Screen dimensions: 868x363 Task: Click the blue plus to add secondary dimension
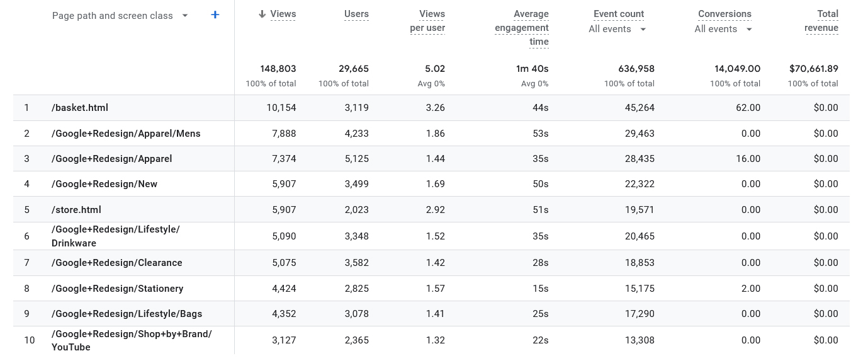[215, 14]
